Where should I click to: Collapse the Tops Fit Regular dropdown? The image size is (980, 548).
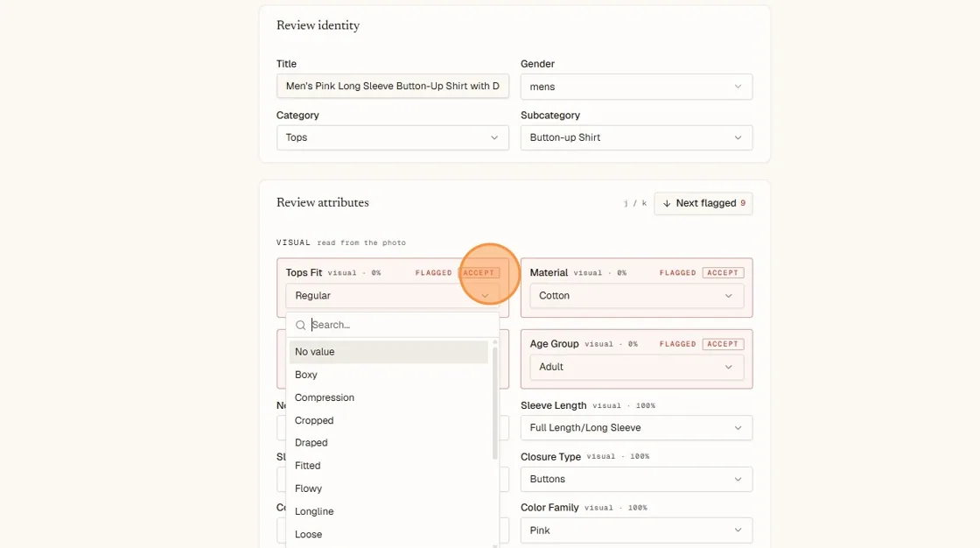tap(393, 296)
